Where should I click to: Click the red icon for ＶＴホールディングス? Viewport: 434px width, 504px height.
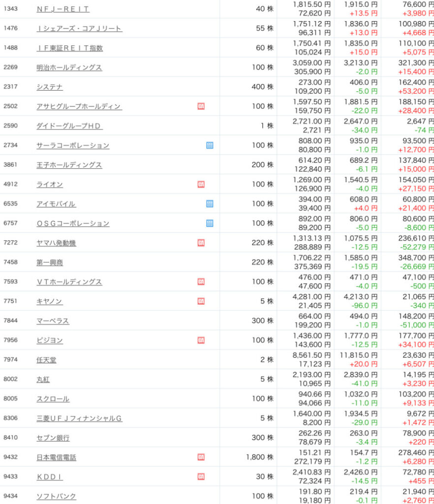pyautogui.click(x=201, y=282)
